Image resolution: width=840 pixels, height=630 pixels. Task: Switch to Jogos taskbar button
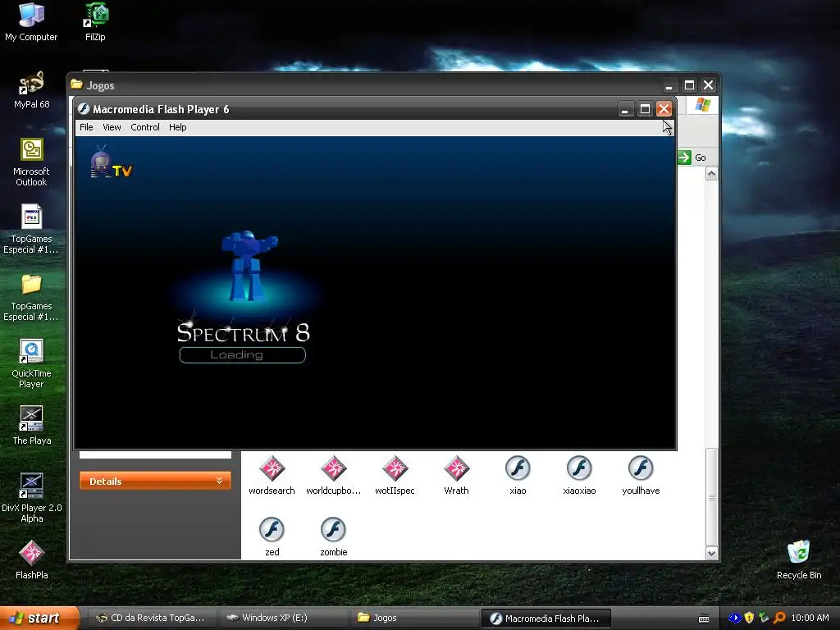click(414, 618)
